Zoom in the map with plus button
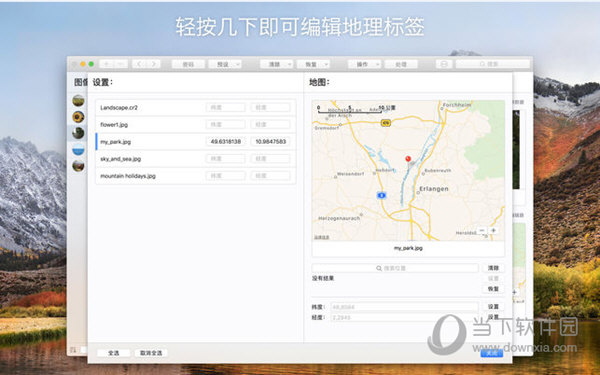 point(494,230)
